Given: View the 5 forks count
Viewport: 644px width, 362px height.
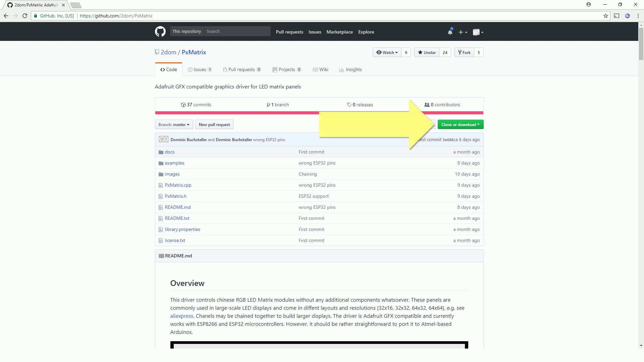Looking at the screenshot, I should 479,53.
